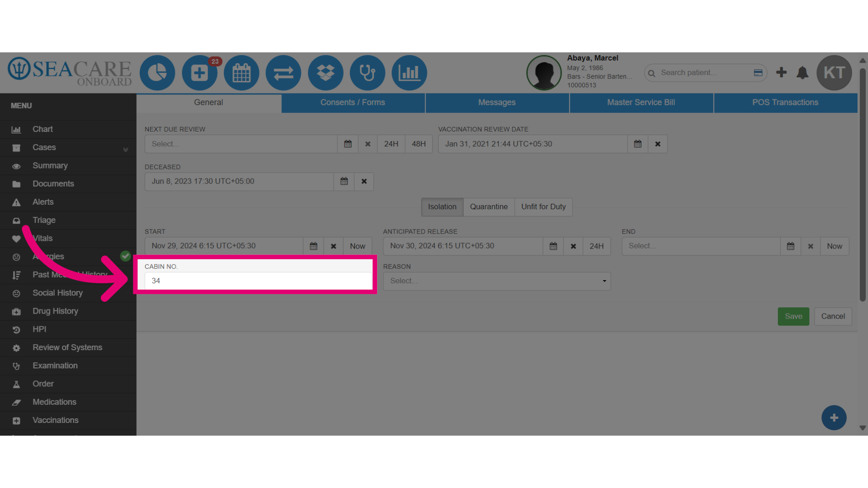868x488 pixels.
Task: Click the Cancel button
Action: [833, 316]
